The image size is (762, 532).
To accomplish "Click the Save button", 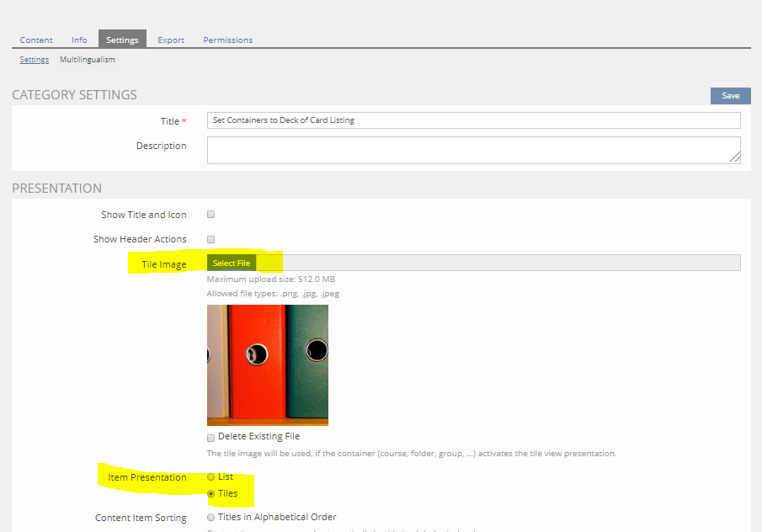I will click(x=730, y=96).
